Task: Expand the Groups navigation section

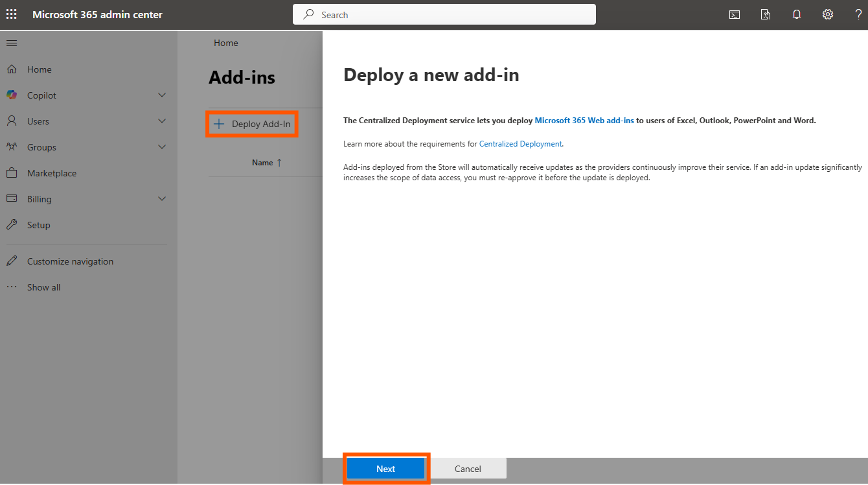Action: pos(162,147)
